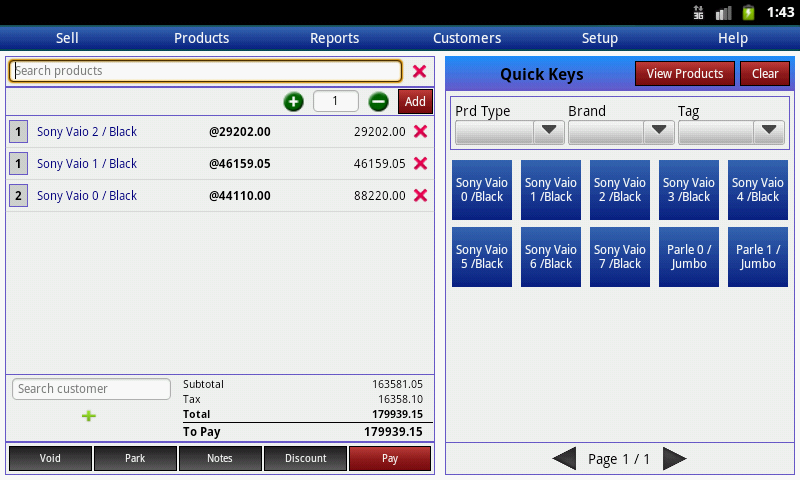Tap Sony Vaio 2 /Black quick key
This screenshot has height=480, width=800.
coord(619,190)
